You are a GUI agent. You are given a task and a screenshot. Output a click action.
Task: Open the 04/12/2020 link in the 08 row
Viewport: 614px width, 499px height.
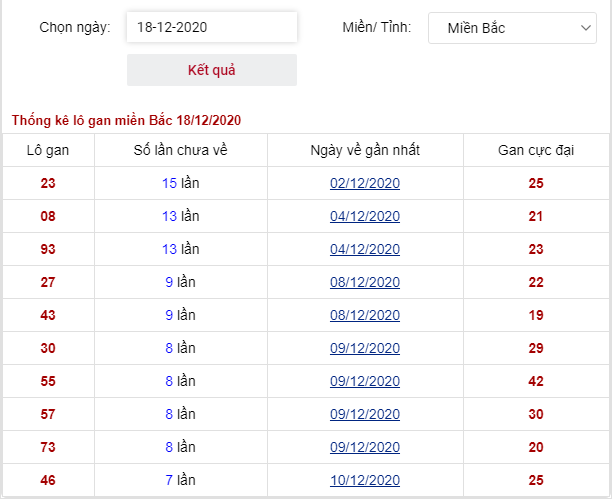(365, 216)
